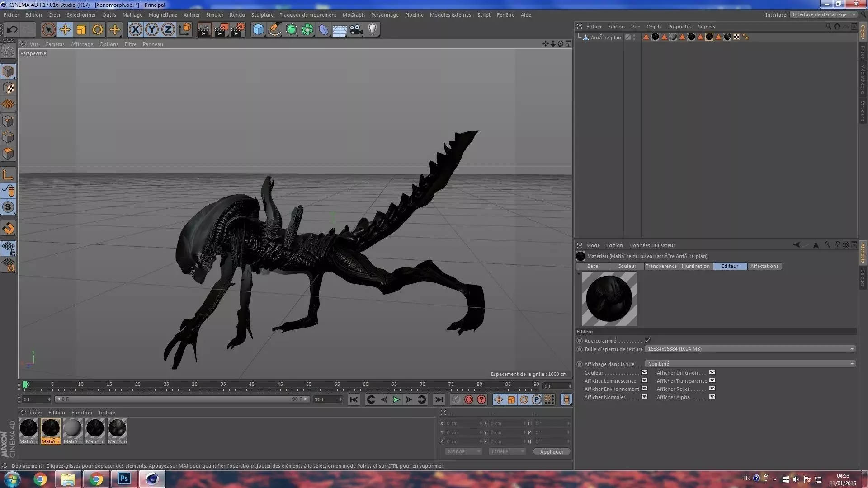This screenshot has height=488, width=868.
Task: Toggle Afficher Diffusion checkbox
Action: click(x=712, y=373)
